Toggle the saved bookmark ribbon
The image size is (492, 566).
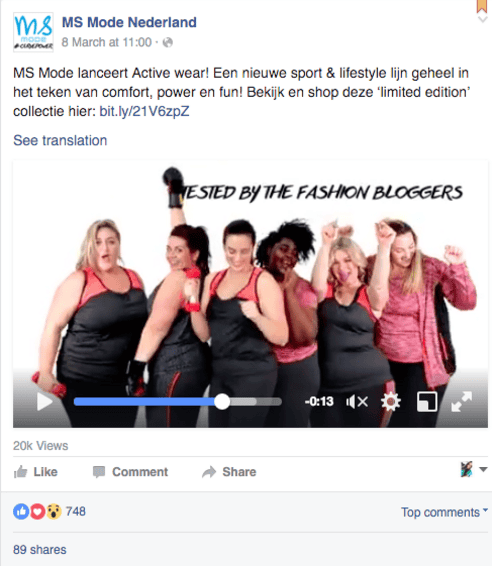(x=483, y=6)
